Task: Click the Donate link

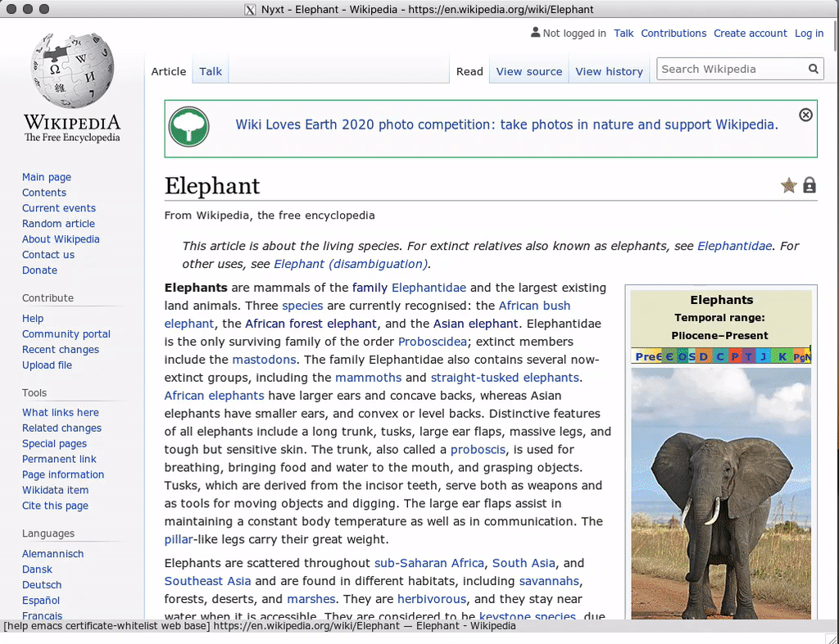Action: pyautogui.click(x=39, y=270)
